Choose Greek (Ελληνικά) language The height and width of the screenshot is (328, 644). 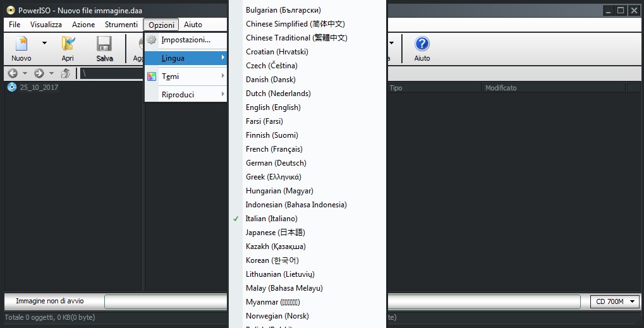coord(308,177)
